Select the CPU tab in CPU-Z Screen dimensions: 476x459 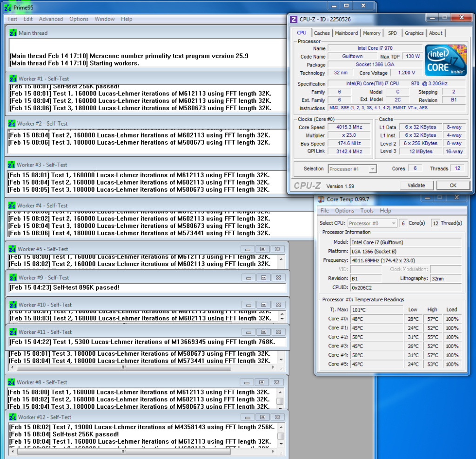pyautogui.click(x=302, y=33)
